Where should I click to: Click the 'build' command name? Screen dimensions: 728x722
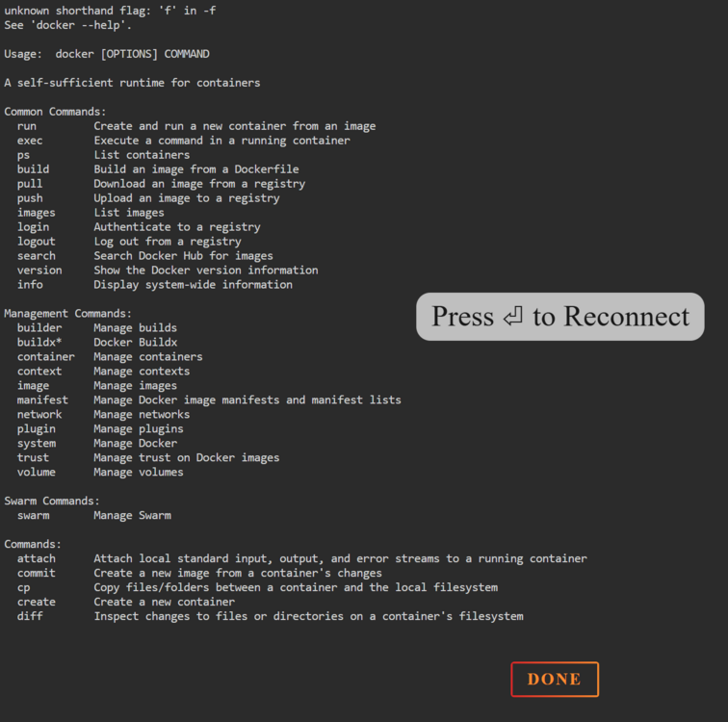(33, 169)
